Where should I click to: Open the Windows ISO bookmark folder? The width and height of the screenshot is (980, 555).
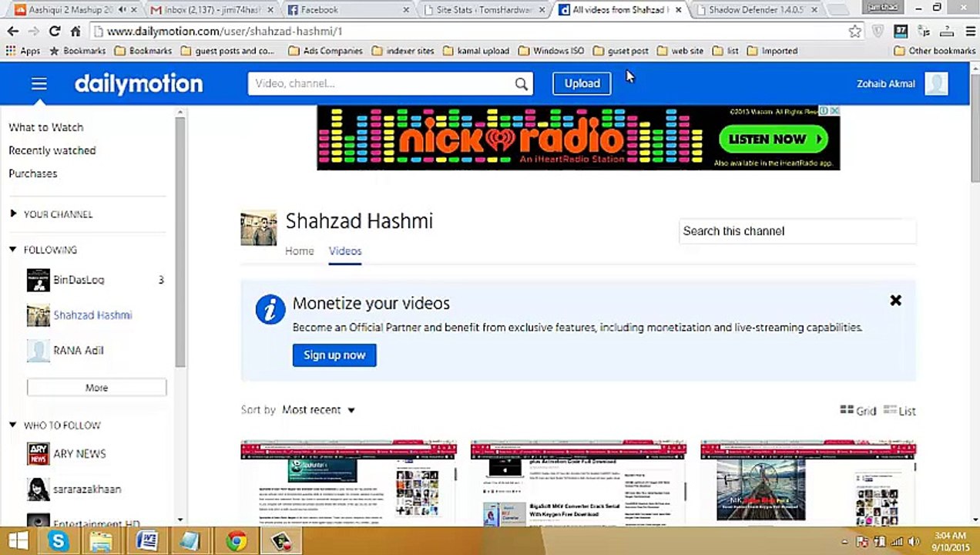(x=551, y=51)
